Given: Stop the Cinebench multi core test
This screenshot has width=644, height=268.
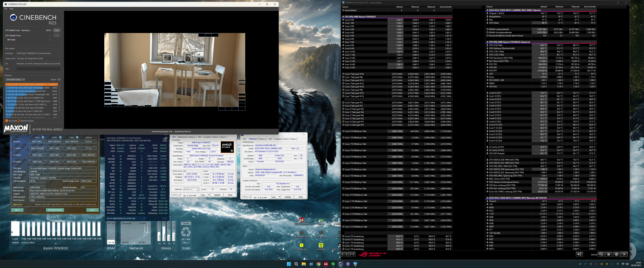Looking at the screenshot, I should pyautogui.click(x=57, y=30).
